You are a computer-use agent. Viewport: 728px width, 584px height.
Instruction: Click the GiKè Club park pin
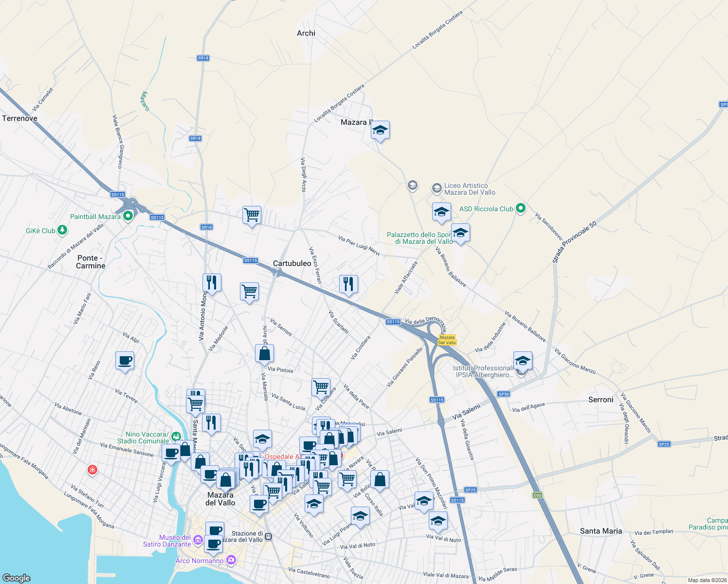click(x=62, y=230)
